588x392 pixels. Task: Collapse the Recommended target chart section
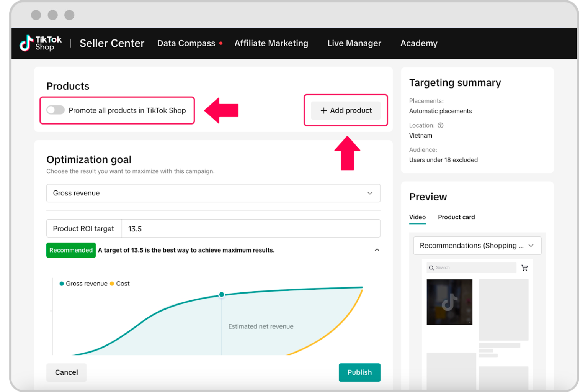click(x=377, y=250)
